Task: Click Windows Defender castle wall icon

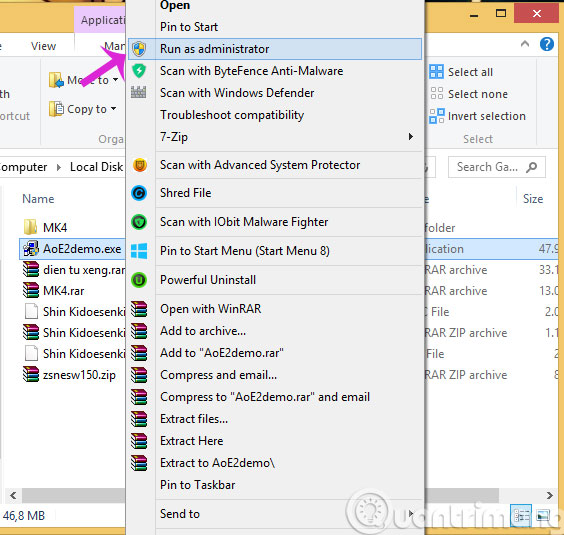Action: coord(138,92)
